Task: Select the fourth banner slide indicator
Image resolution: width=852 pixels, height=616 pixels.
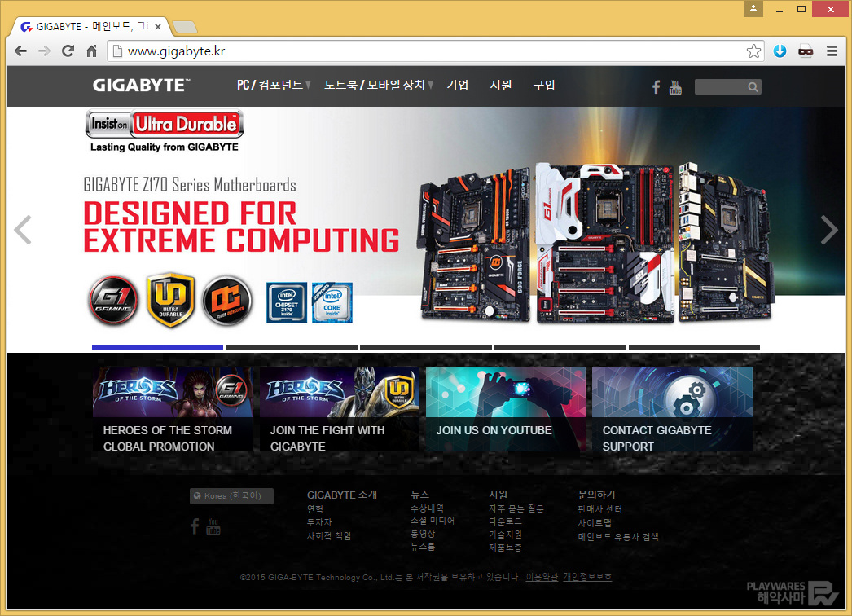Action: (x=560, y=347)
